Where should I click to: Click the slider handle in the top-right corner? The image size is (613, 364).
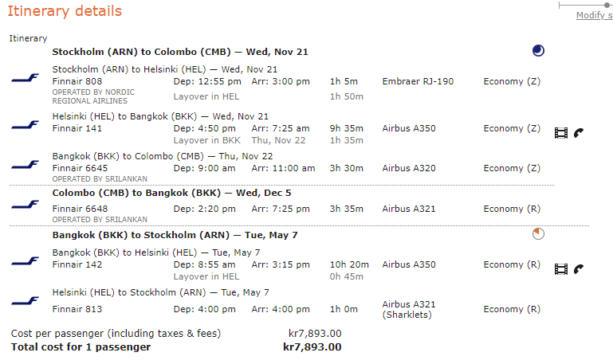[608, 5]
